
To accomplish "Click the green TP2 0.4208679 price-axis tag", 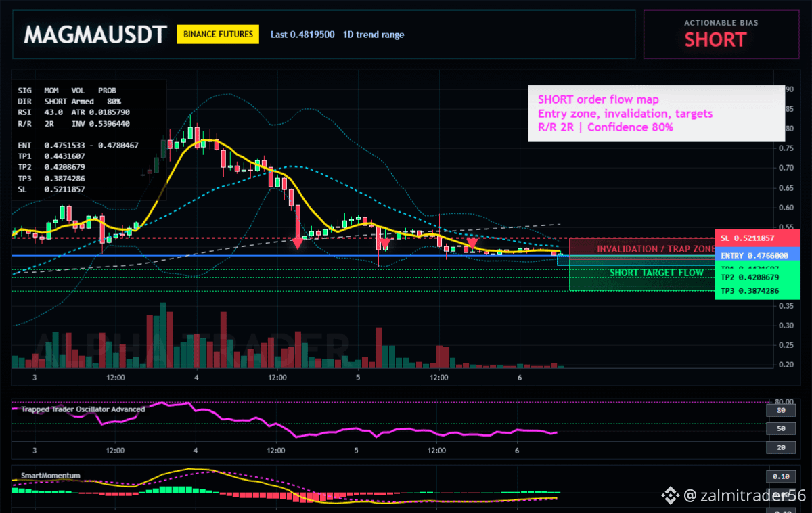I will [757, 277].
